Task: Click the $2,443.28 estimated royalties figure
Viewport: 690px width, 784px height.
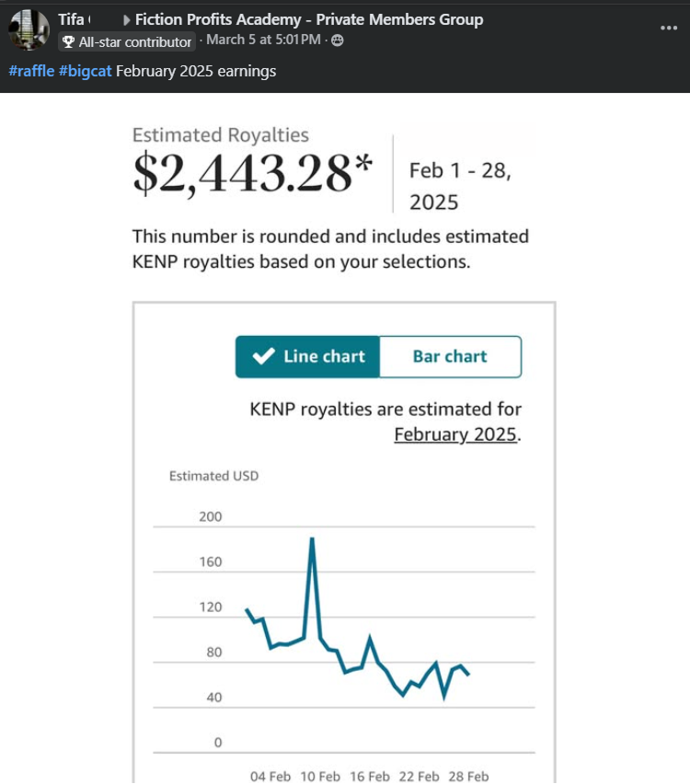Action: click(242, 174)
